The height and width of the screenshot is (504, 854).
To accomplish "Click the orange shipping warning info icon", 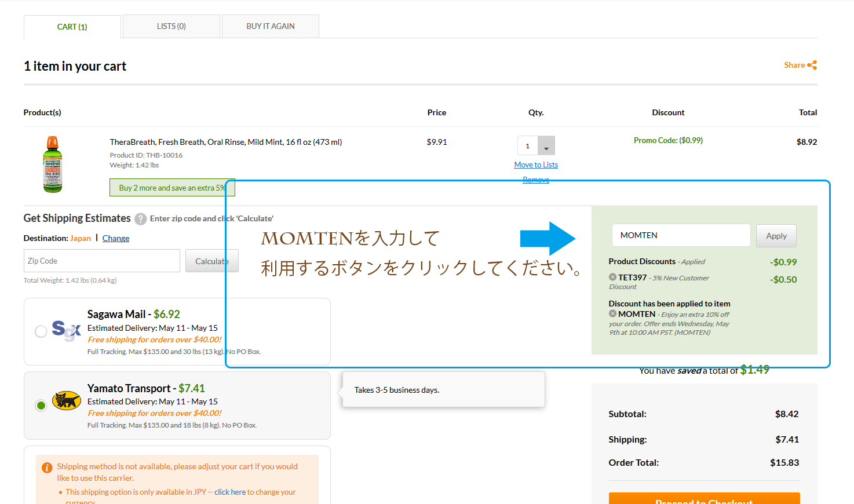I will [x=47, y=468].
